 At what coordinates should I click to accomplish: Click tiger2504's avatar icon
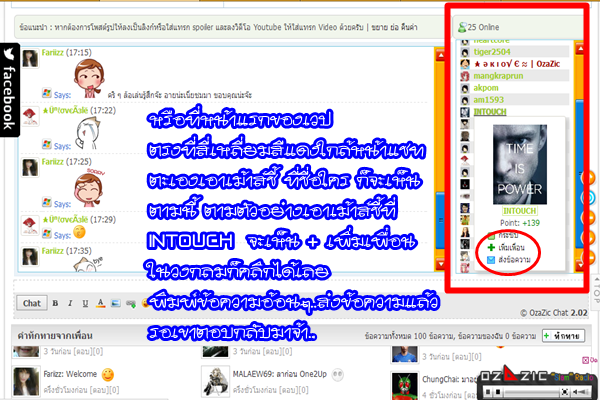(465, 52)
